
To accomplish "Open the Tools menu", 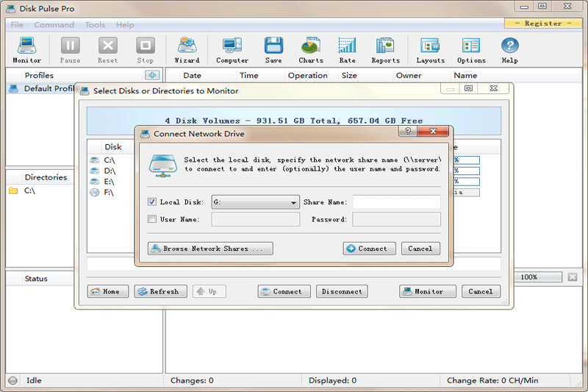I will coord(95,25).
